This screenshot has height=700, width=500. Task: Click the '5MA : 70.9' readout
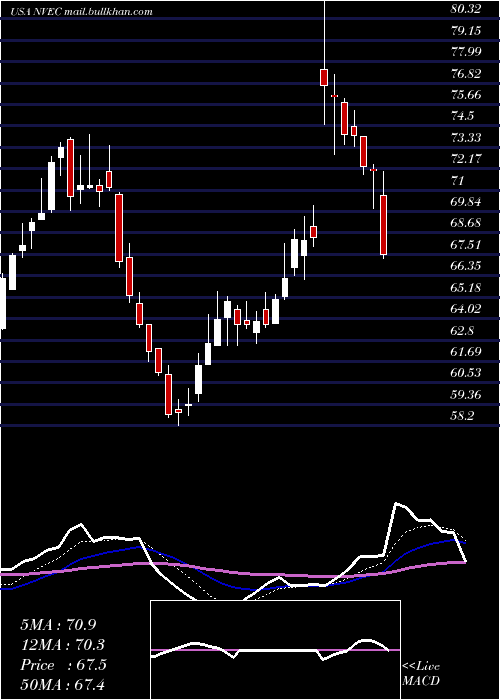(58, 625)
